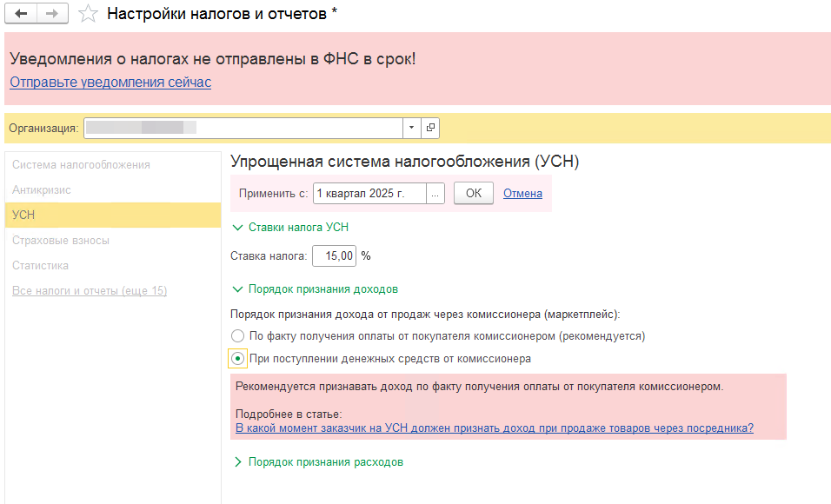
Task: Click Отправьте уведомления сейчас link
Action: (110, 83)
